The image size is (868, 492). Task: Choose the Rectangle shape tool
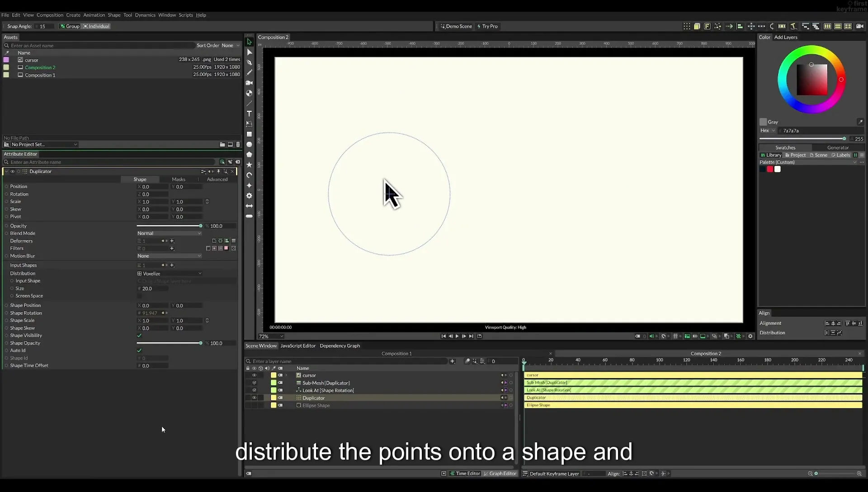249,134
